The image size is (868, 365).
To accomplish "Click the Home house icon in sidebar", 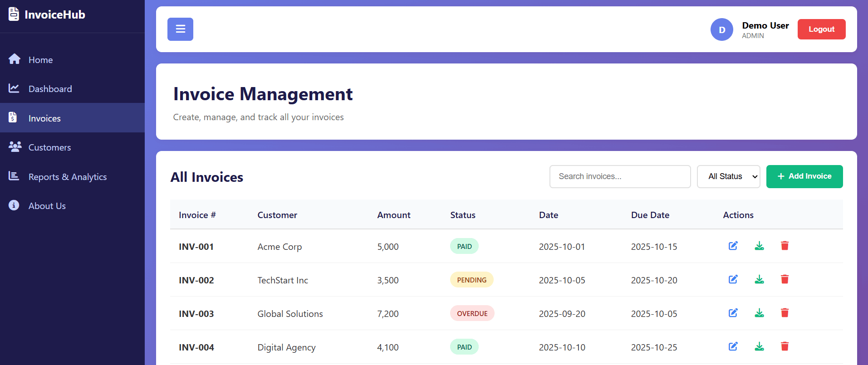I will 15,59.
